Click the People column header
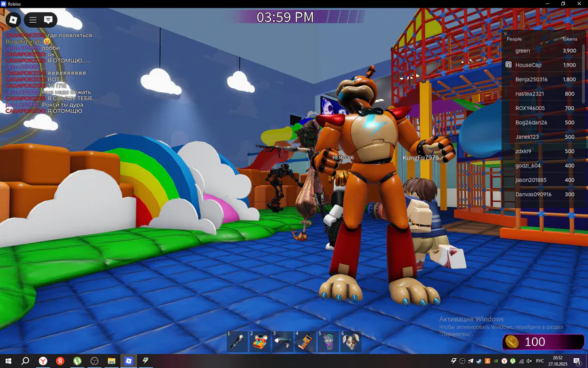Screen dimensions: 588x368 click(514, 39)
